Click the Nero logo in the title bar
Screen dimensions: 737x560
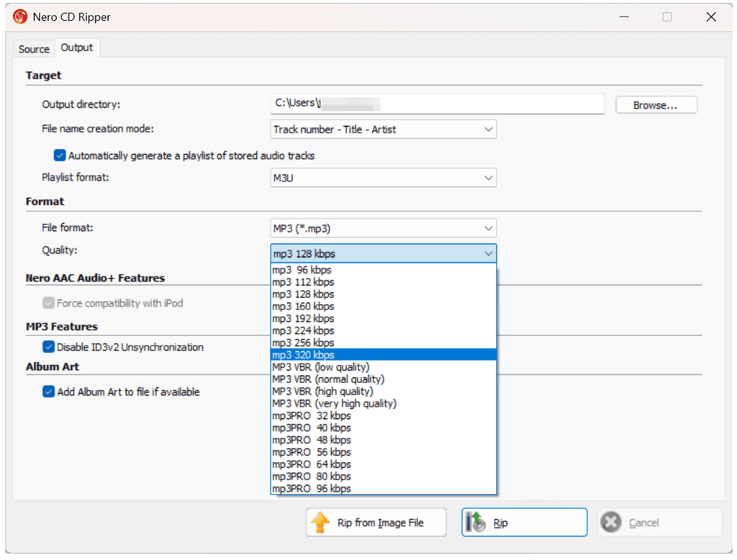click(x=19, y=16)
